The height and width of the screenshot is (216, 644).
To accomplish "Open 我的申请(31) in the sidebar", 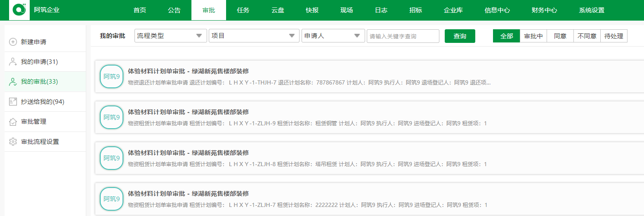I will click(x=45, y=62).
